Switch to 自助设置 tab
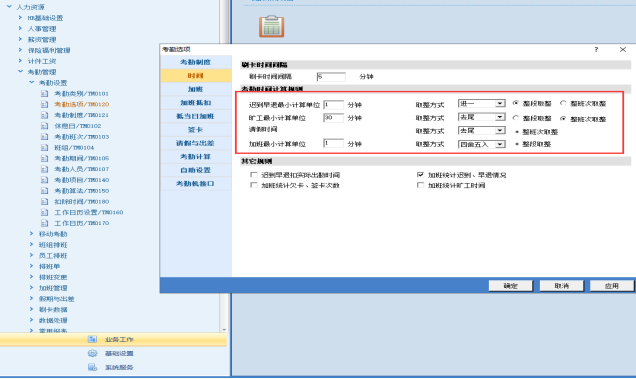The height and width of the screenshot is (379, 636). point(196,170)
